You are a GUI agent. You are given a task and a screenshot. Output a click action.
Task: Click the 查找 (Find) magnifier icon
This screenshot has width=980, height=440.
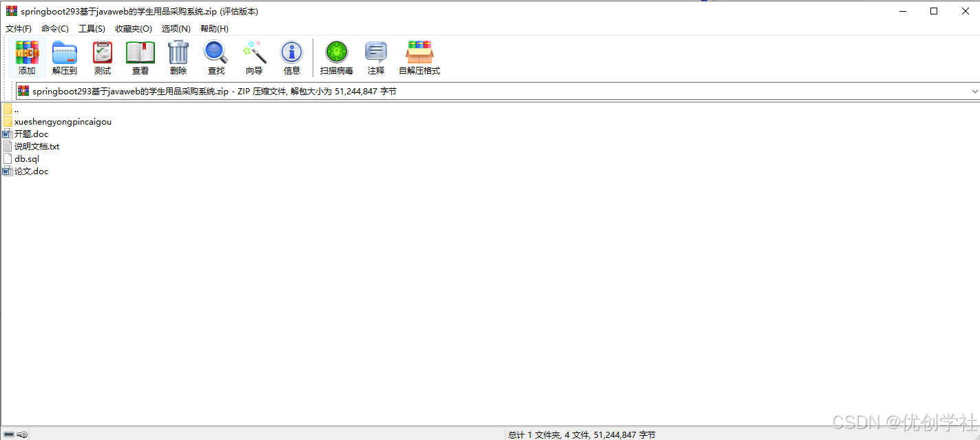pos(216,52)
